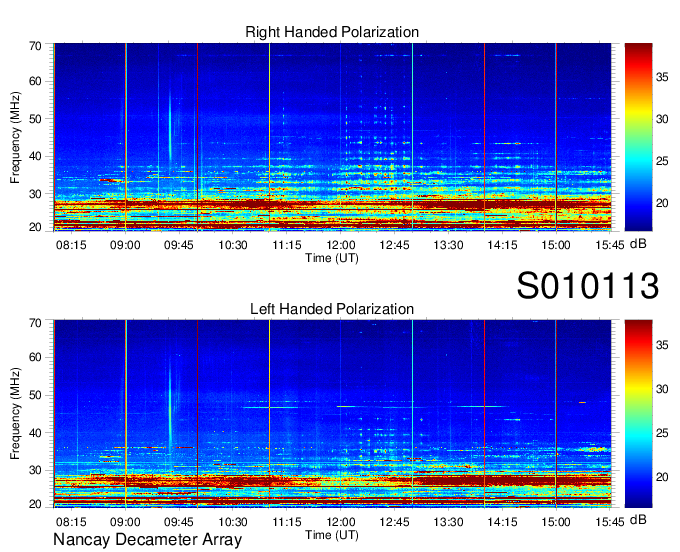Click 20 dB tick on Left Handed color bar
Screen dimensions: 680x552
click(x=662, y=477)
